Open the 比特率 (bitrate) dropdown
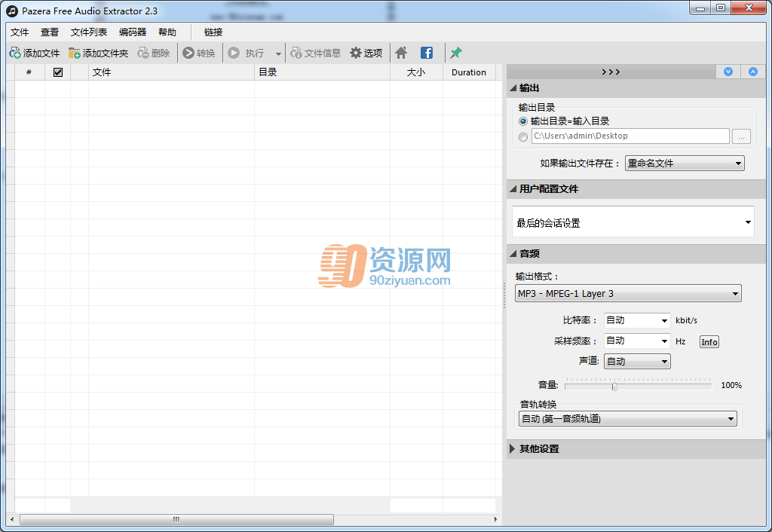 pos(637,320)
